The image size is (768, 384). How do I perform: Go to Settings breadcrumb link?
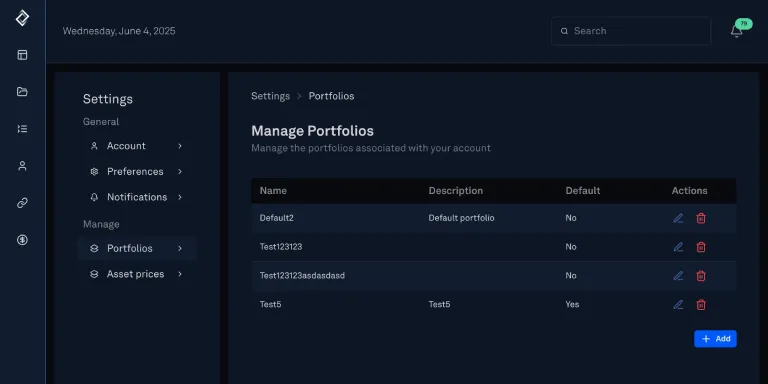point(270,96)
